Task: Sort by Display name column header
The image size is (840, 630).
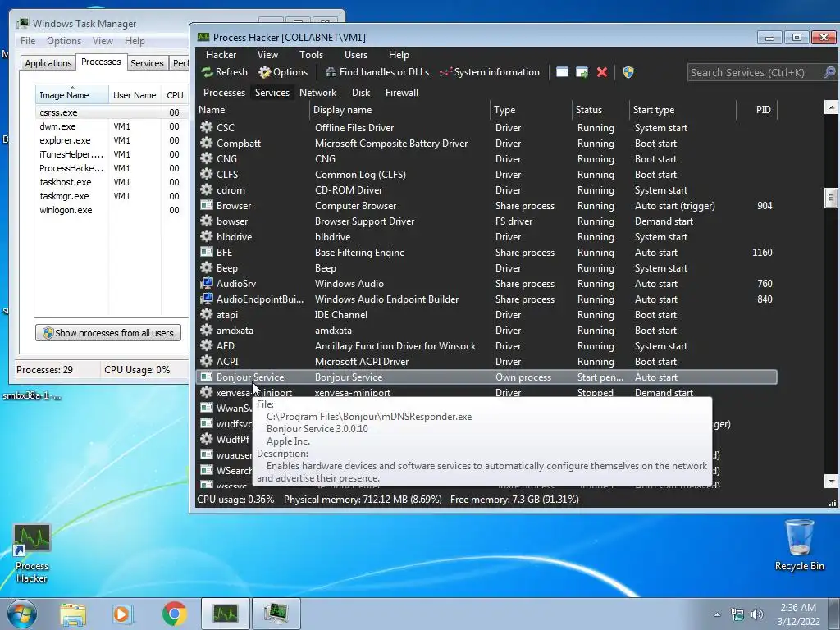Action: pos(399,110)
